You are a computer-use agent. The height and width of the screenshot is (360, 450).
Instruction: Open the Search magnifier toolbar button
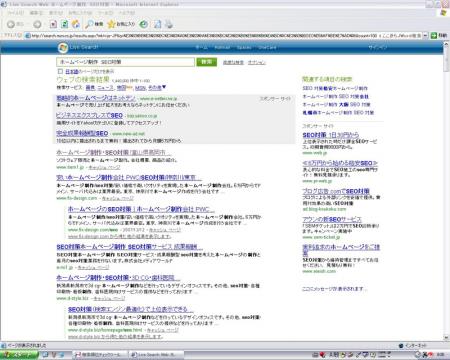pyautogui.click(x=94, y=24)
